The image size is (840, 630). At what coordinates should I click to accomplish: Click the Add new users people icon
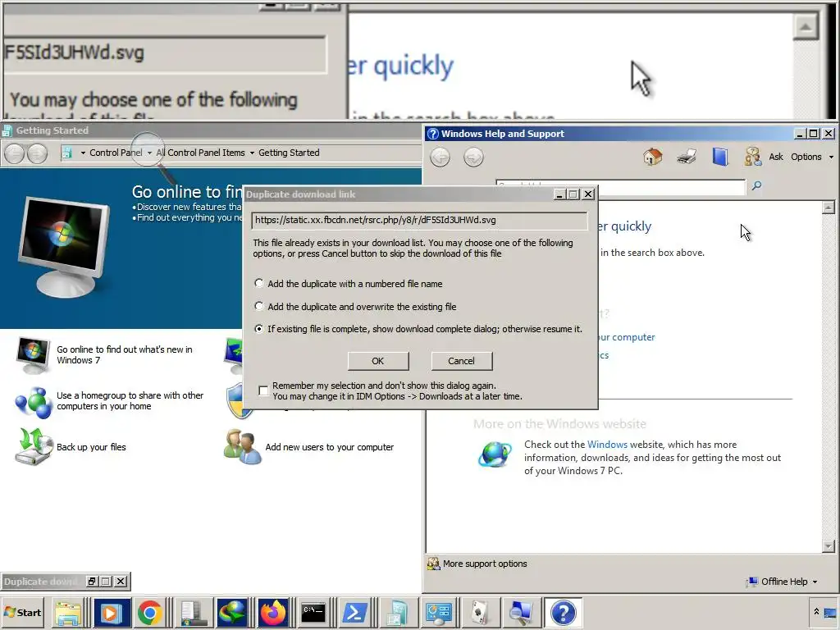tap(242, 446)
